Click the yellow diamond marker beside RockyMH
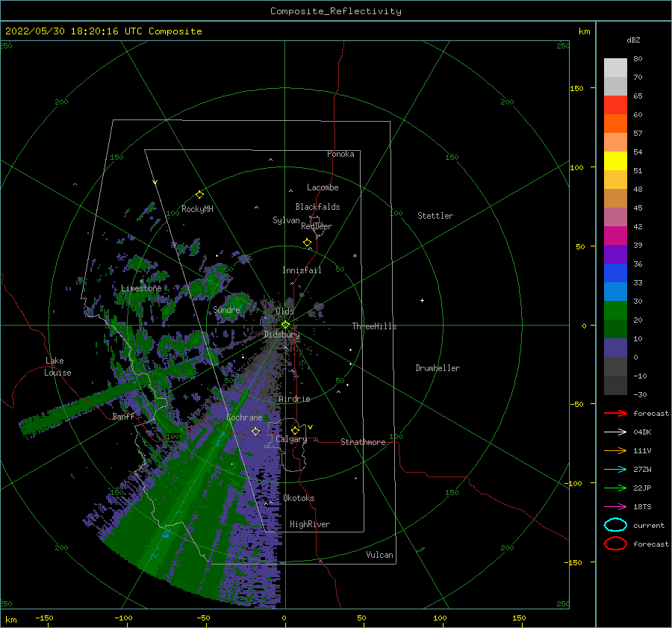This screenshot has height=628, width=672. tap(199, 195)
